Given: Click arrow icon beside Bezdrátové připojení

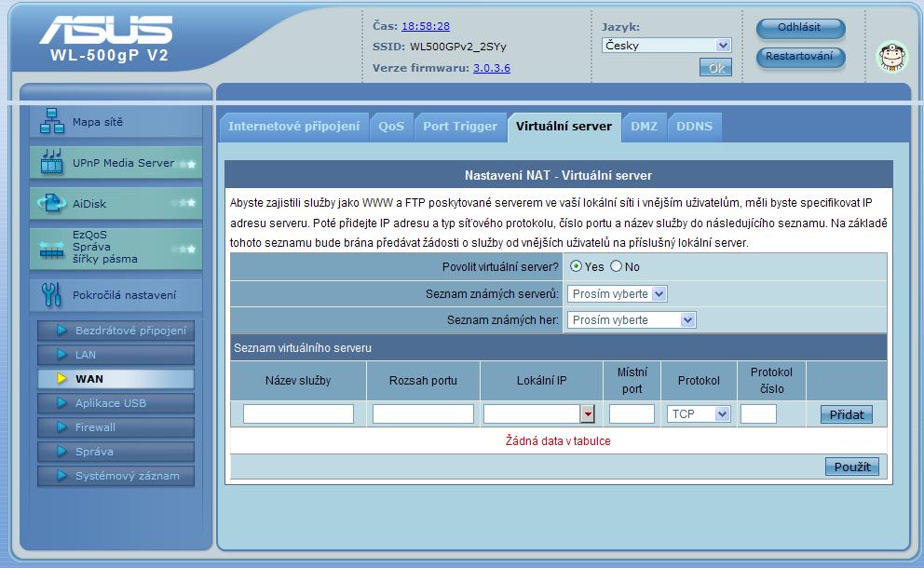Looking at the screenshot, I should click(x=61, y=331).
